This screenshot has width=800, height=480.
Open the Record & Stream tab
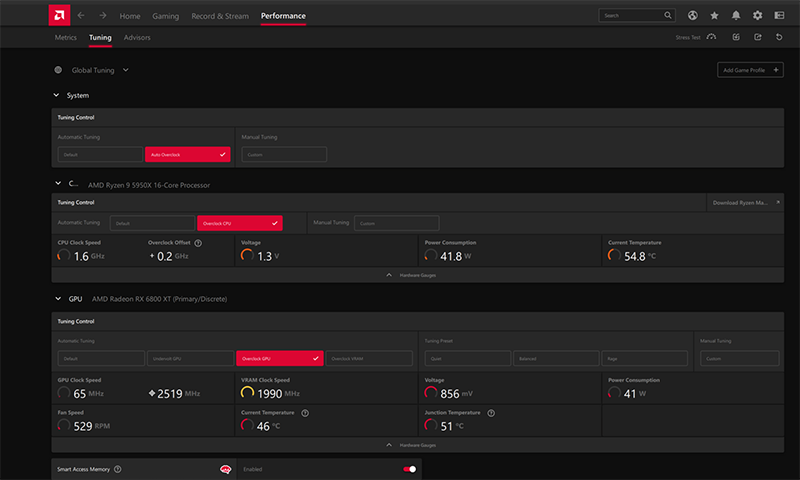[220, 16]
